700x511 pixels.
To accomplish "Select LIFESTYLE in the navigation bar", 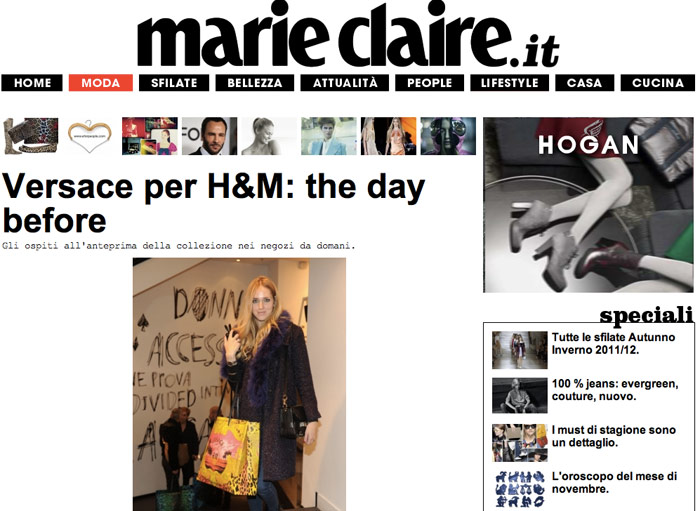I will point(509,83).
